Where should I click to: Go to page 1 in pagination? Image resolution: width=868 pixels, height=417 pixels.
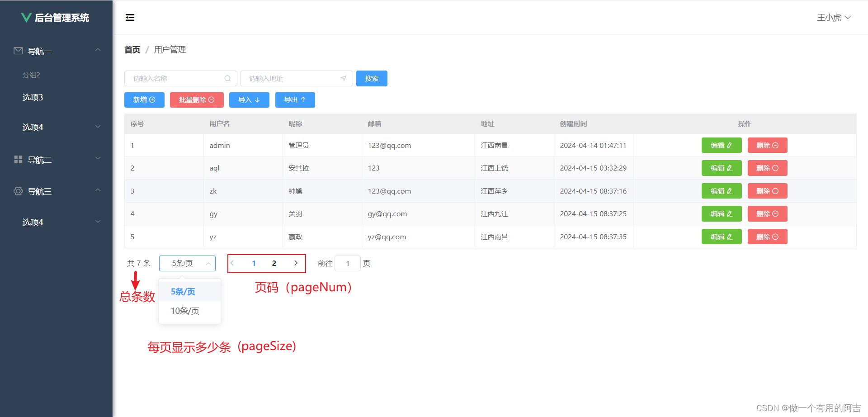tap(254, 263)
